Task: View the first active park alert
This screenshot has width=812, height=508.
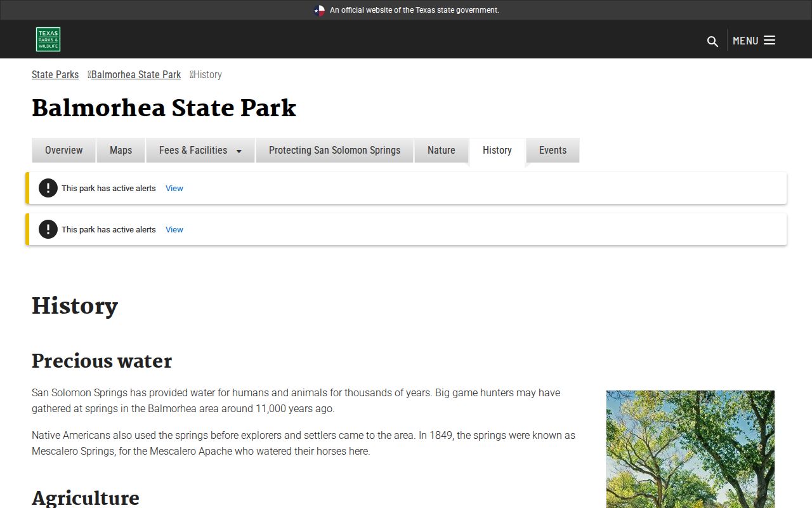Action: 174,188
